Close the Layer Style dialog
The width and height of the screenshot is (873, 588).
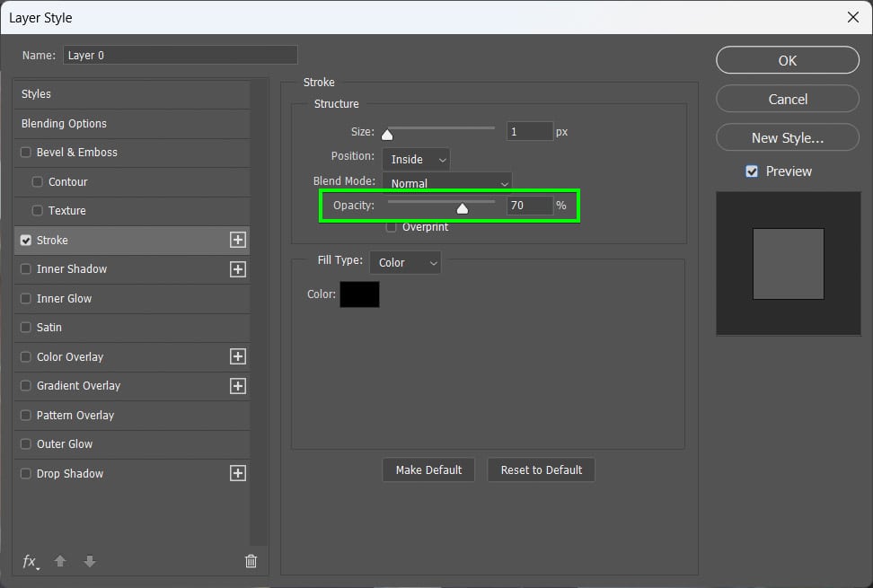[x=852, y=17]
